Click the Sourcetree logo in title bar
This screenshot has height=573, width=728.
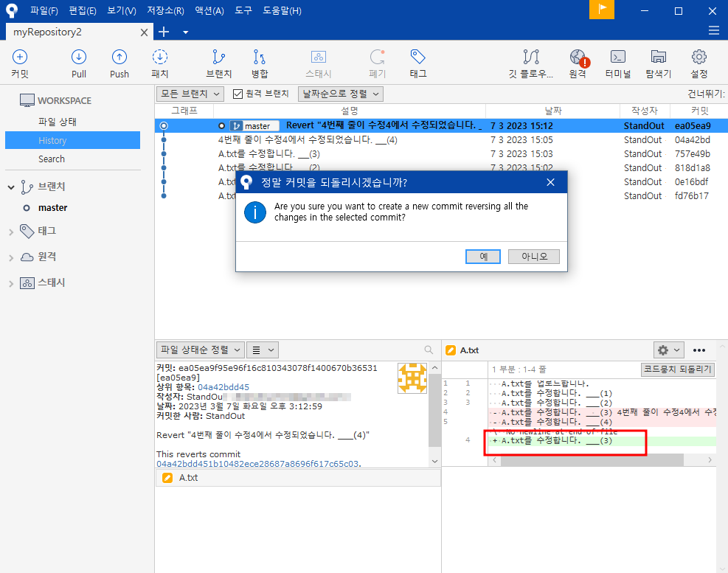(x=12, y=10)
